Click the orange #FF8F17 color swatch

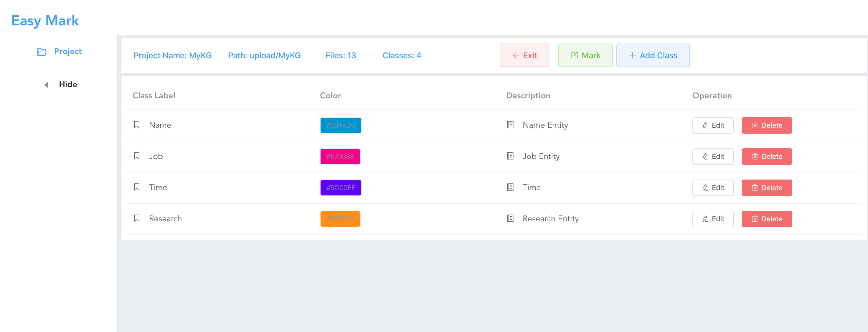point(340,219)
